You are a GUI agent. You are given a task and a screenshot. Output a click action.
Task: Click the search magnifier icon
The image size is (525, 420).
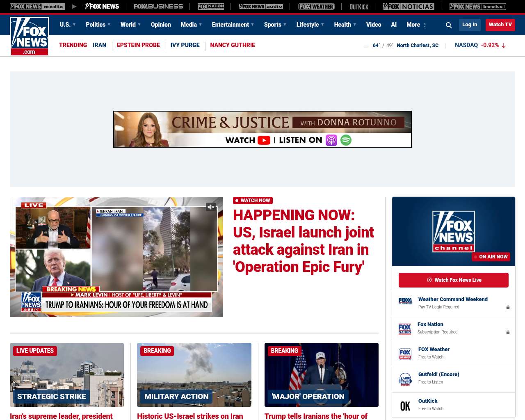click(449, 25)
